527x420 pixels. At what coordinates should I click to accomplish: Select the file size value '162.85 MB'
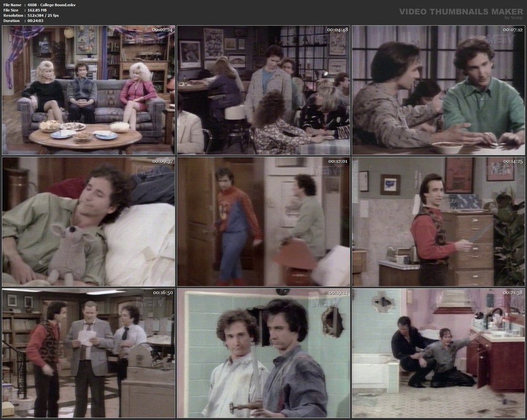[37, 10]
